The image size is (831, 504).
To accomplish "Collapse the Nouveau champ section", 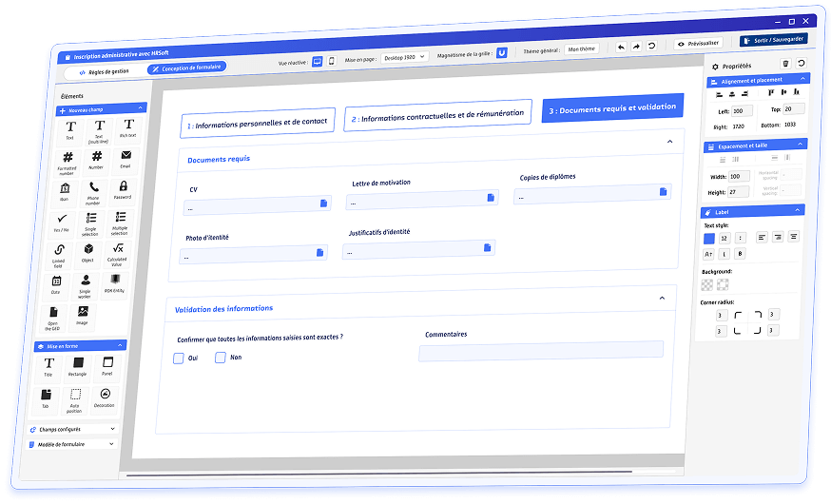I will pos(140,107).
